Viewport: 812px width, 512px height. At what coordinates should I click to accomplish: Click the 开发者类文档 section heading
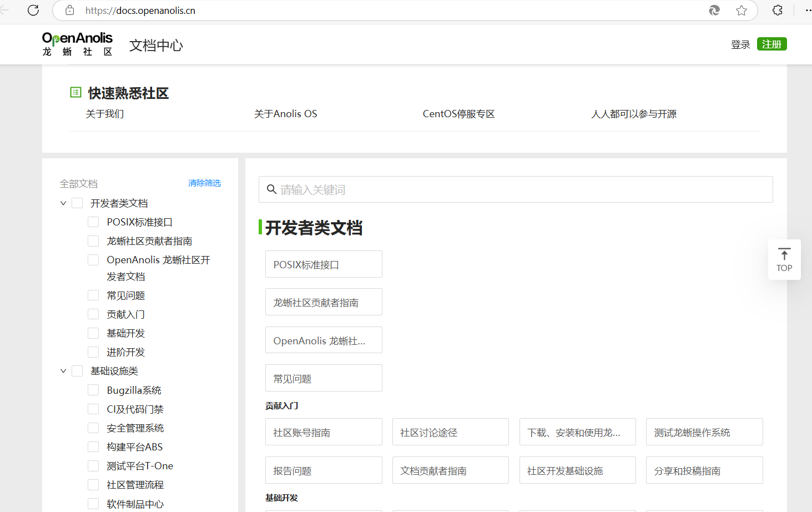[314, 228]
